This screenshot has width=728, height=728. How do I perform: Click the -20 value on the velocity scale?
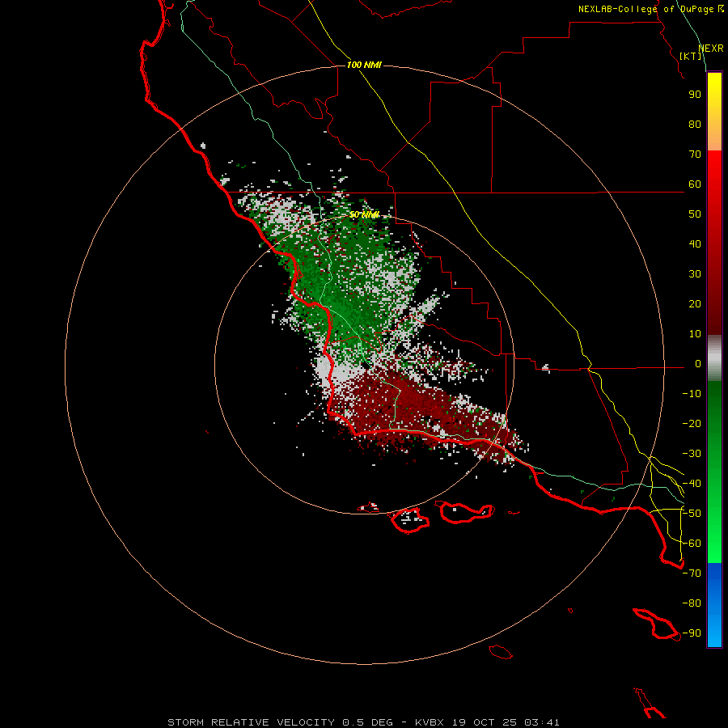(692, 424)
